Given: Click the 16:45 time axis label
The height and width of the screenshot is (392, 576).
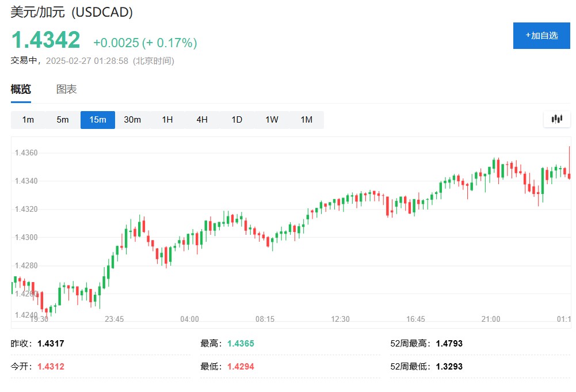Looking at the screenshot, I should click(x=415, y=319).
